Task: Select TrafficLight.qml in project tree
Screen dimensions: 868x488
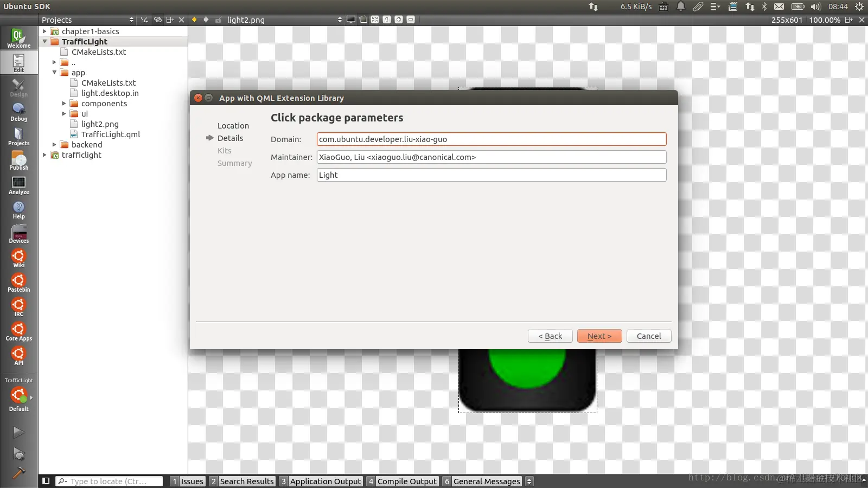Action: point(111,134)
